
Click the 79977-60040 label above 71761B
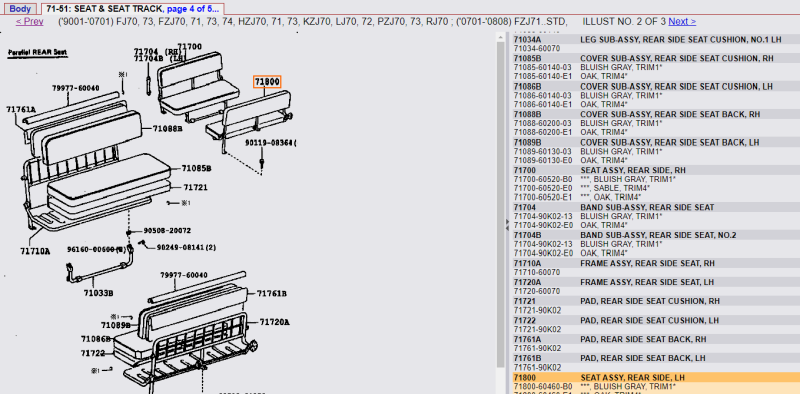click(x=184, y=275)
